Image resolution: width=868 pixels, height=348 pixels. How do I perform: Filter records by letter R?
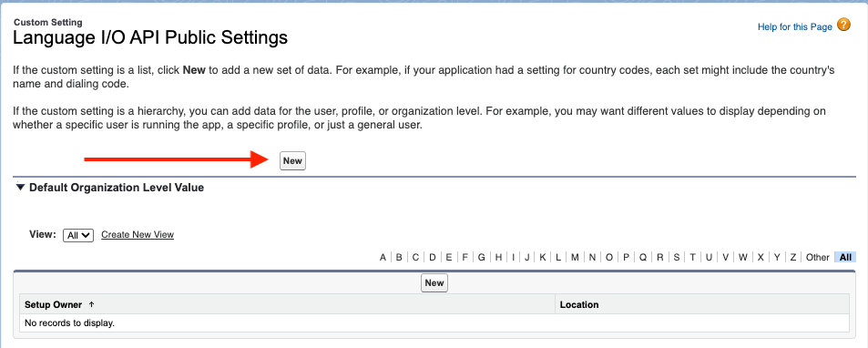[660, 257]
